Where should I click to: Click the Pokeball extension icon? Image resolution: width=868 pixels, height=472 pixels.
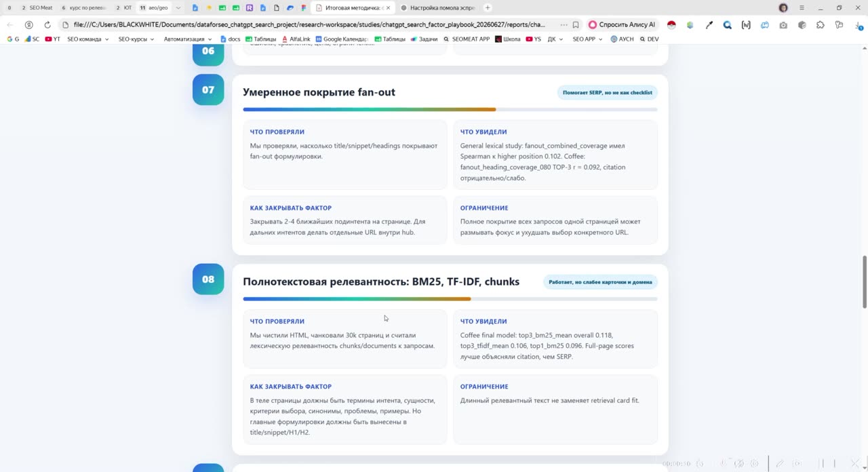pos(671,25)
